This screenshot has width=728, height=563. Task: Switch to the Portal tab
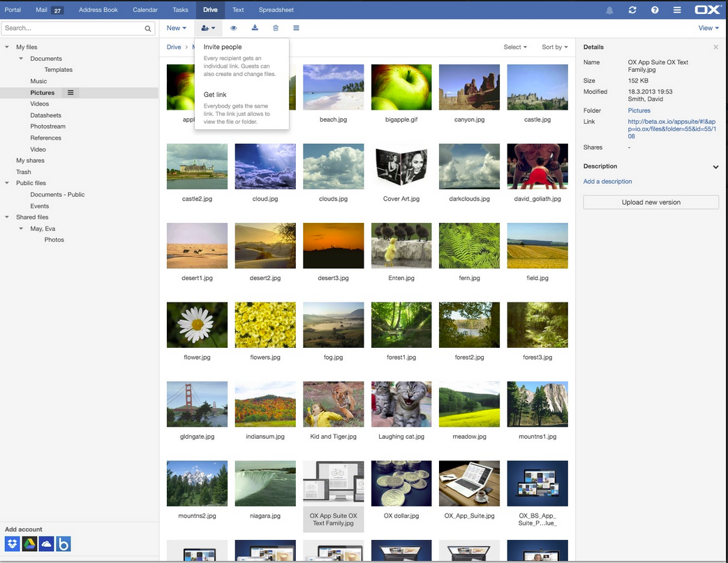(x=13, y=10)
